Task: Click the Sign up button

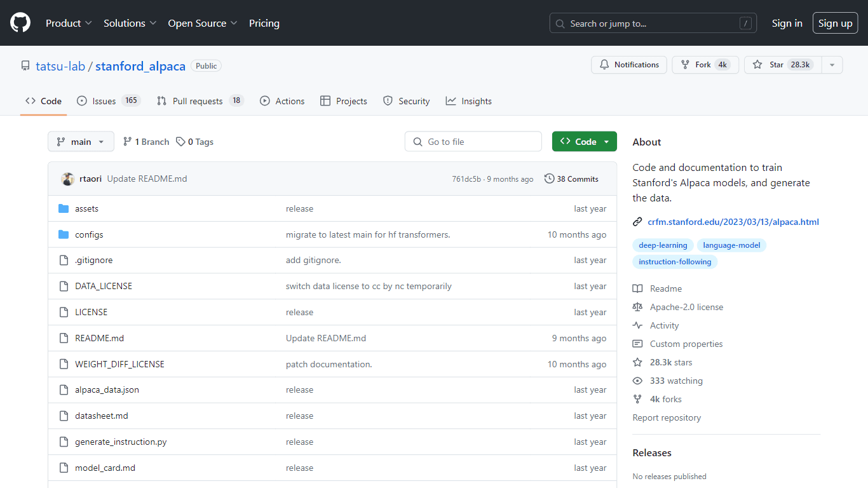Action: (836, 24)
